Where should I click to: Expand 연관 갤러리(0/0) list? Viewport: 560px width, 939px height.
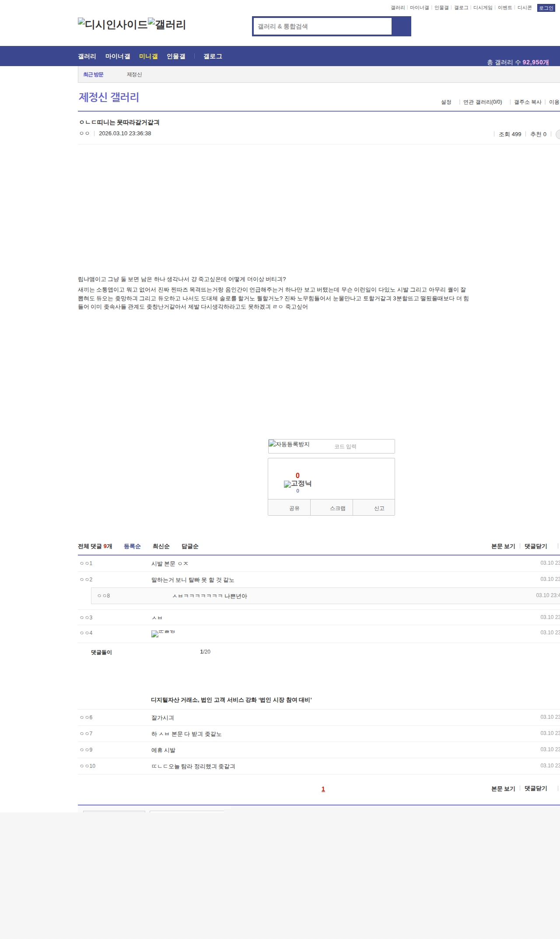point(483,102)
